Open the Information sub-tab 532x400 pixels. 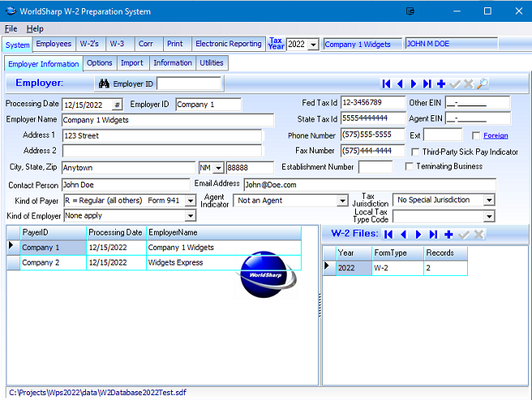(x=173, y=63)
